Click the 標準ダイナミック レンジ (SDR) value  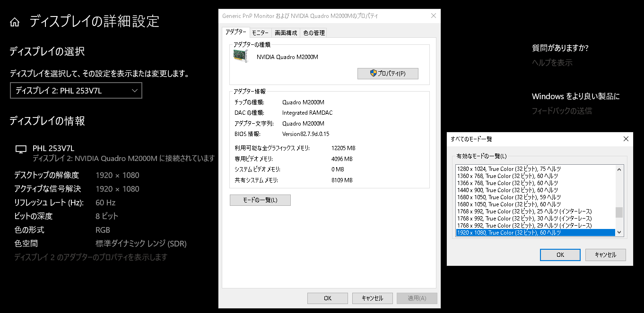(x=141, y=244)
